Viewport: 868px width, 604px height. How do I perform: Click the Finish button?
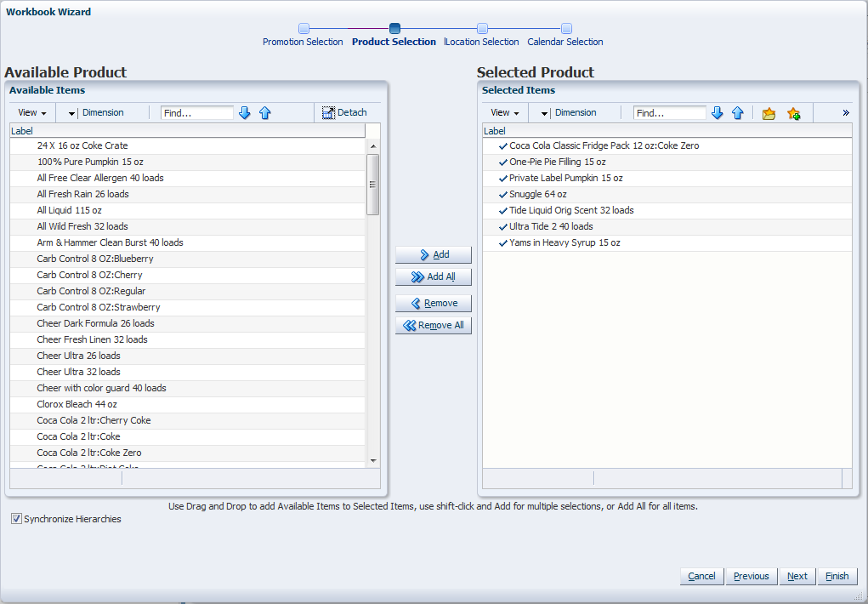[837, 576]
